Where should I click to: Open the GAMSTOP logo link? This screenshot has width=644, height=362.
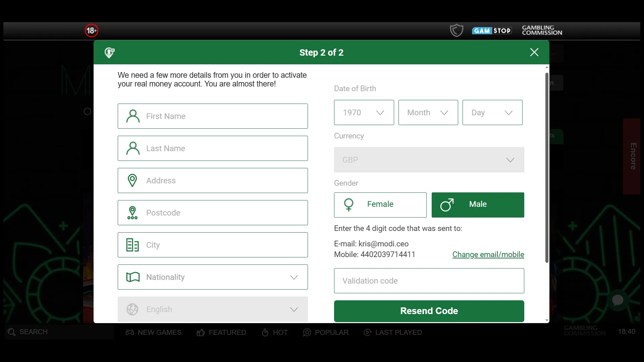click(492, 31)
